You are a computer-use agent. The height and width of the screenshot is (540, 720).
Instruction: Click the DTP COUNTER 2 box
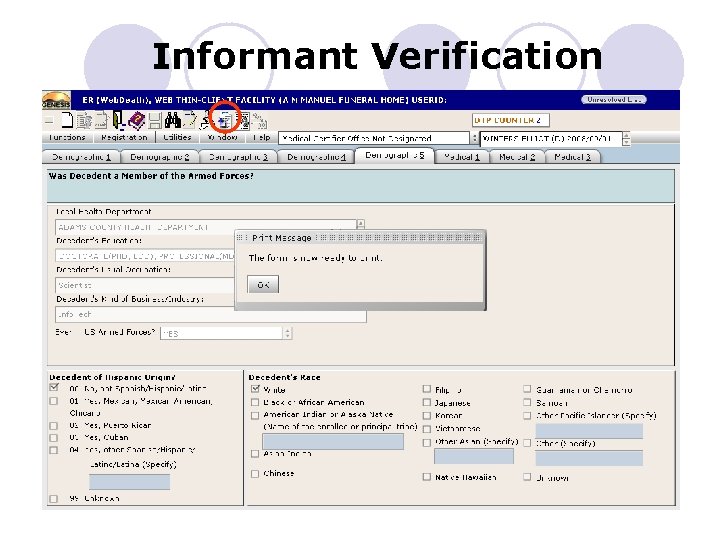click(x=511, y=120)
